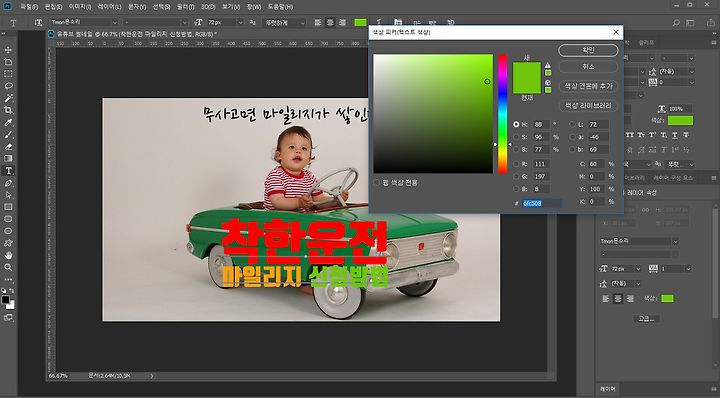The image size is (720, 398).
Task: Select the Magic Wand tool
Action: [8, 98]
